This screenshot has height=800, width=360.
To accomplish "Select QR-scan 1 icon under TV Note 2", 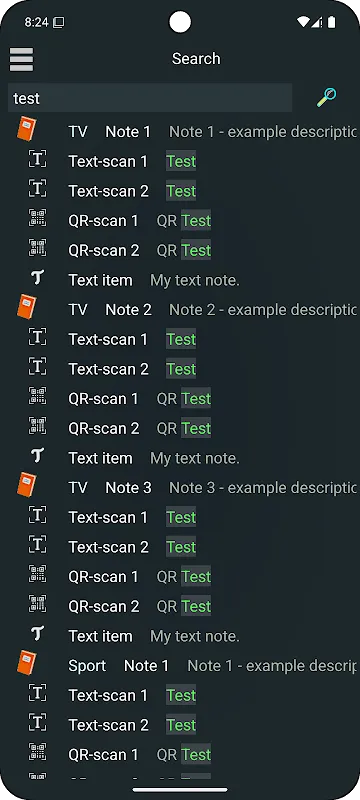I will point(37,396).
